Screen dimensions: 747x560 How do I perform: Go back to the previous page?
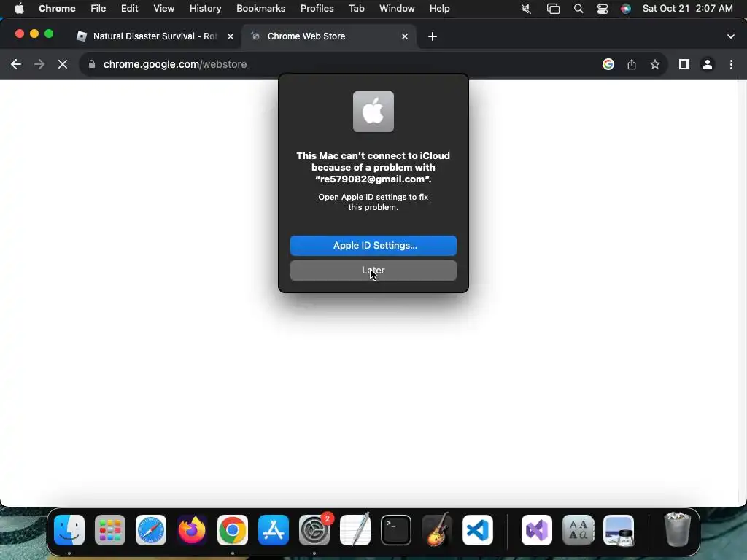[x=16, y=64]
